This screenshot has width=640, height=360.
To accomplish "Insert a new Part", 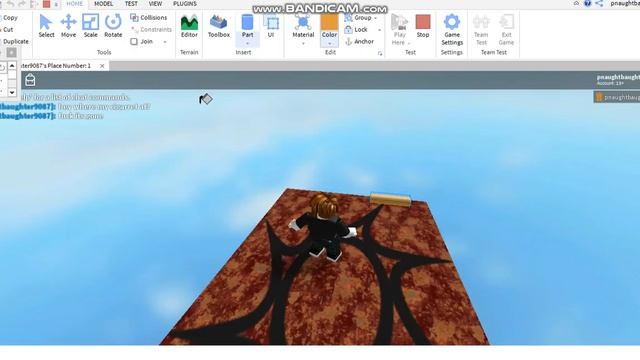I will [x=247, y=26].
